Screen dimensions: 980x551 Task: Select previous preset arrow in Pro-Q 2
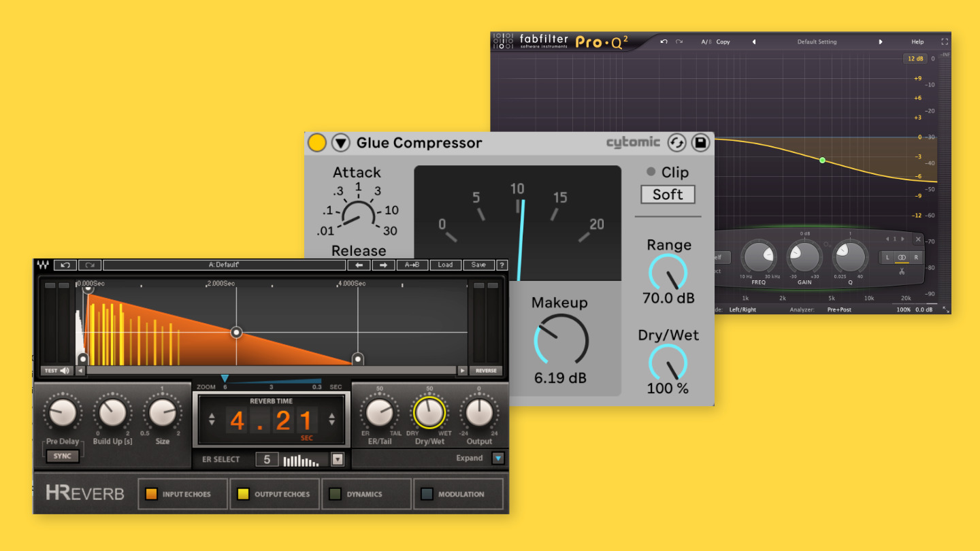[753, 41]
